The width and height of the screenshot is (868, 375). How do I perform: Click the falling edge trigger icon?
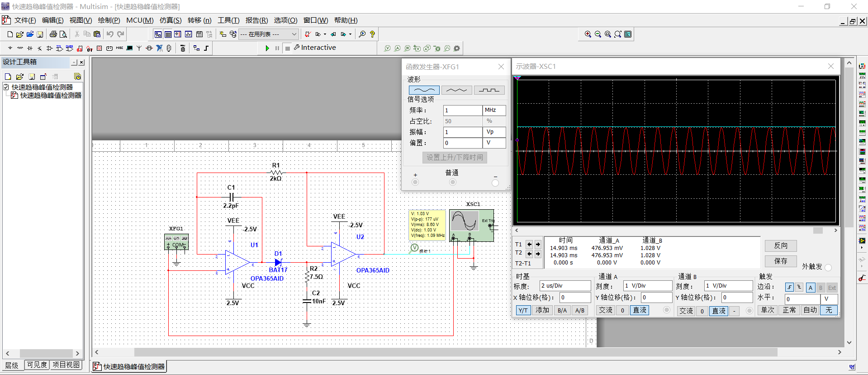coord(799,287)
